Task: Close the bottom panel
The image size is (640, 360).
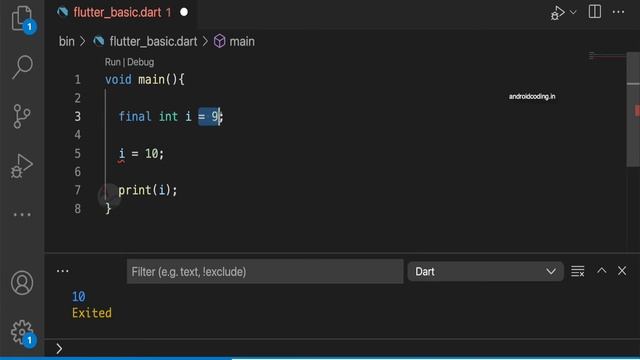Action: [622, 271]
